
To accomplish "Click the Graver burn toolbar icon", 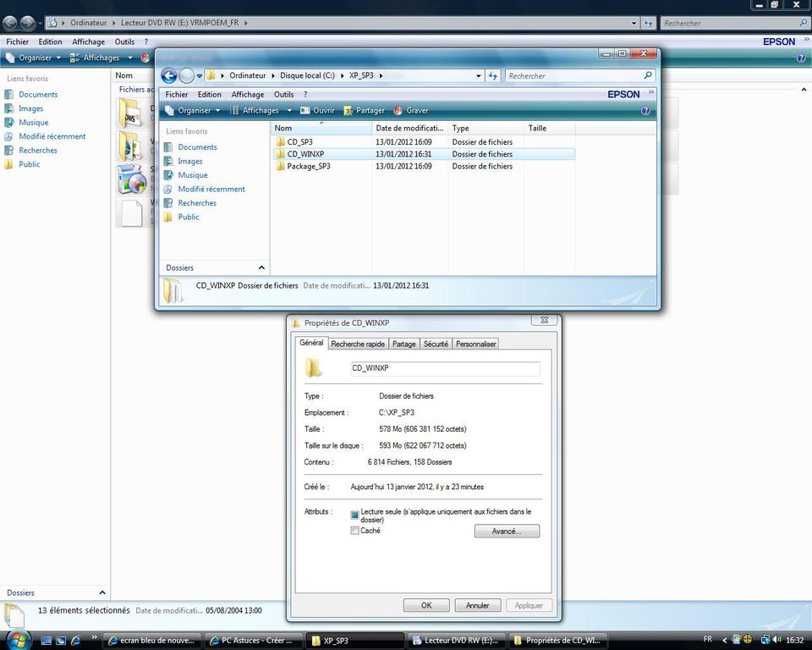I will tap(411, 111).
